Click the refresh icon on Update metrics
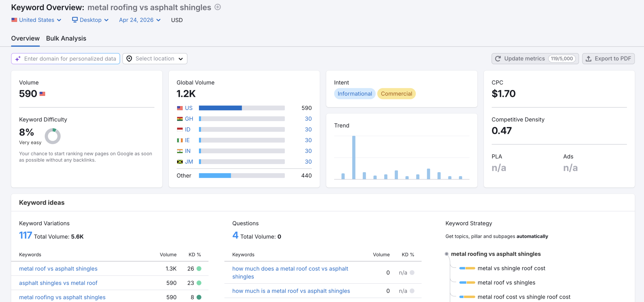The image size is (644, 302). click(498, 58)
